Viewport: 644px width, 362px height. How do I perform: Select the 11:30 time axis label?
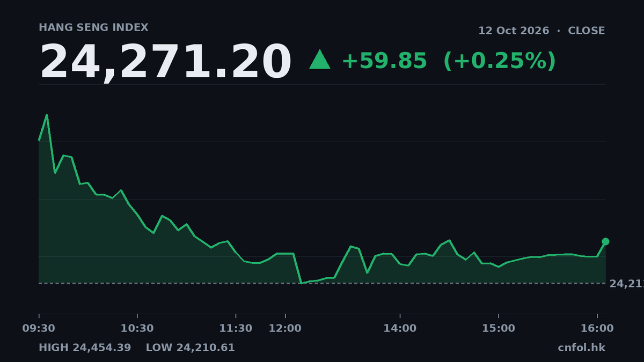tap(236, 328)
